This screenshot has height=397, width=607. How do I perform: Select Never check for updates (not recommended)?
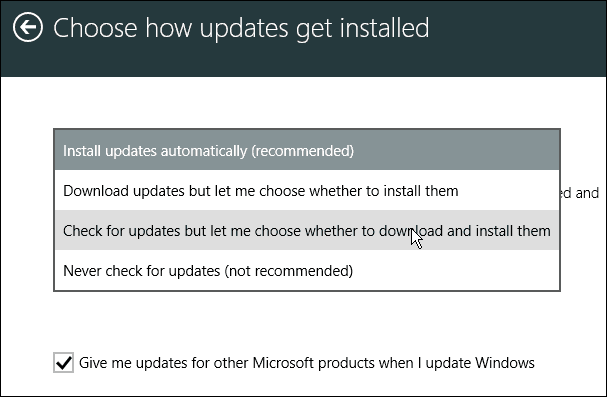point(307,270)
